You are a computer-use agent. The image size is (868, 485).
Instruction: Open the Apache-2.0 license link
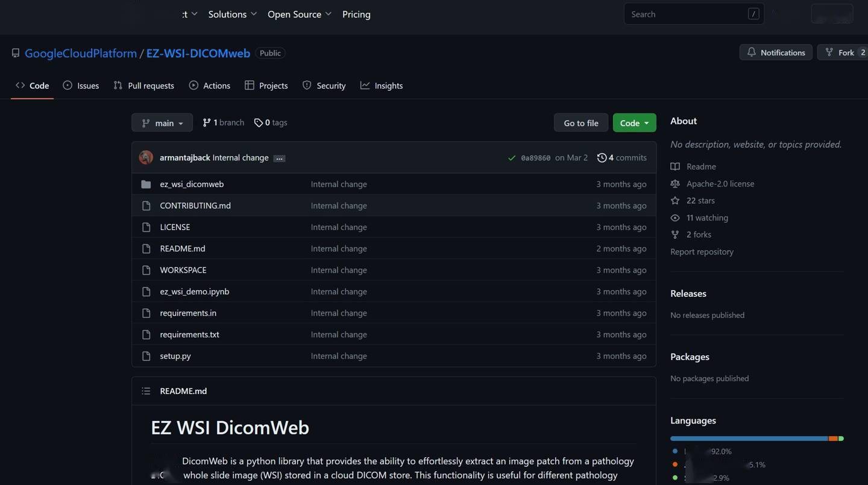point(720,183)
